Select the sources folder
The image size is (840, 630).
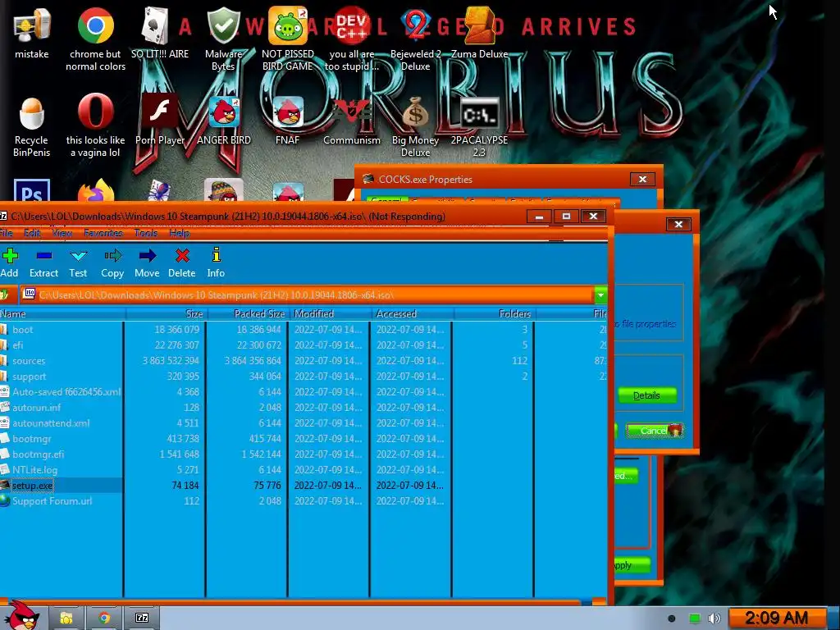(29, 361)
